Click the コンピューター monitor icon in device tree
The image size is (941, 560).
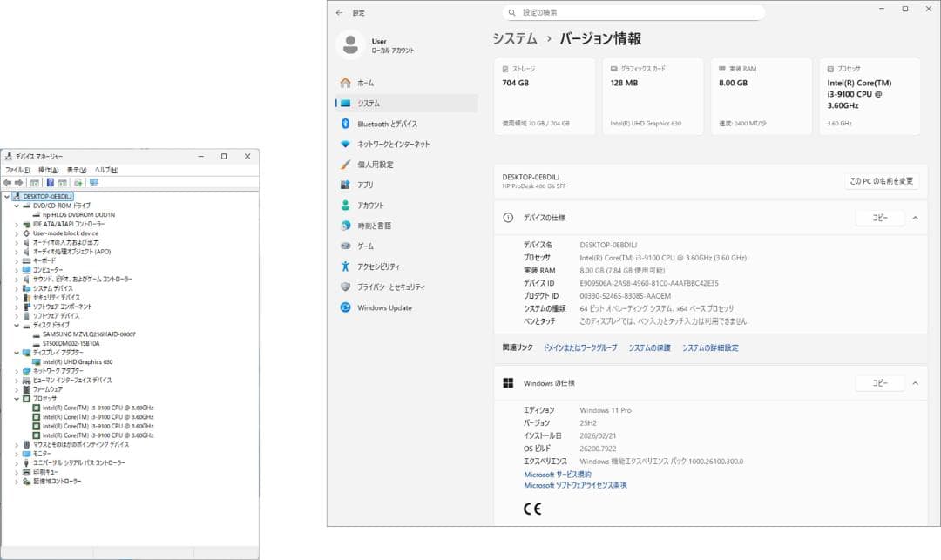(26, 270)
